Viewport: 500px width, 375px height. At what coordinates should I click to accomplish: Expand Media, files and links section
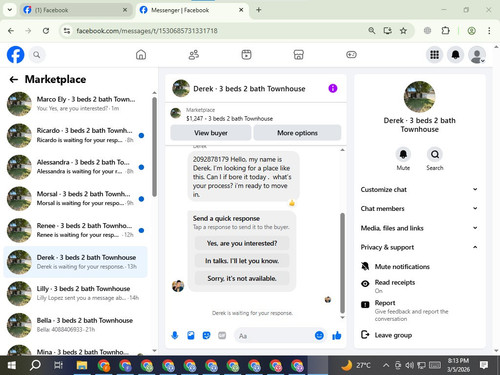419,228
